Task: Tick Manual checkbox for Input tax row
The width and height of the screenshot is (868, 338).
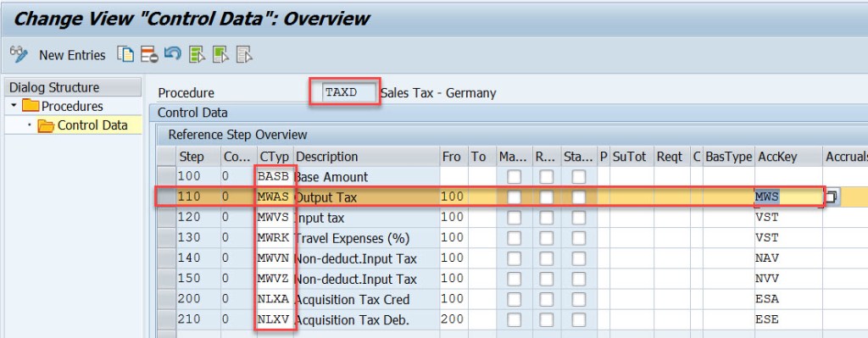Action: 515,218
